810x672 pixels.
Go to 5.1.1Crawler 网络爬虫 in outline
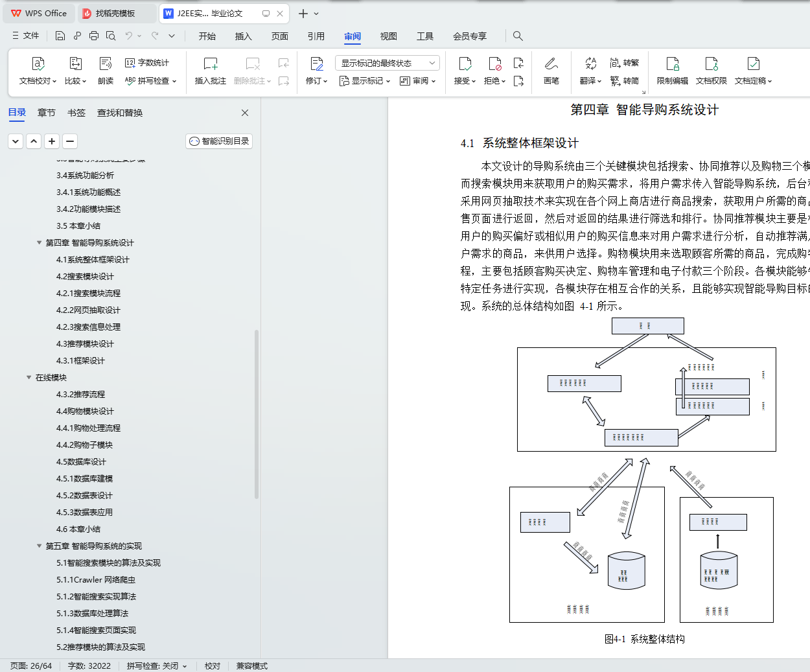(96, 580)
